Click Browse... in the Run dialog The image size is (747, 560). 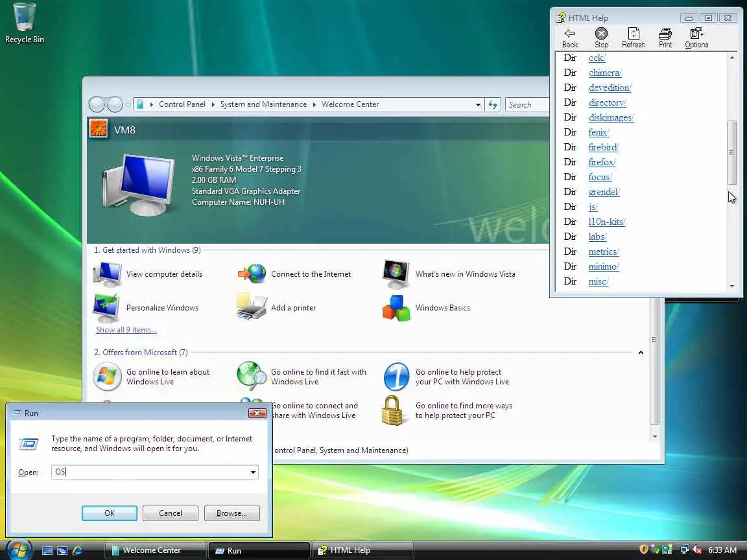click(232, 513)
